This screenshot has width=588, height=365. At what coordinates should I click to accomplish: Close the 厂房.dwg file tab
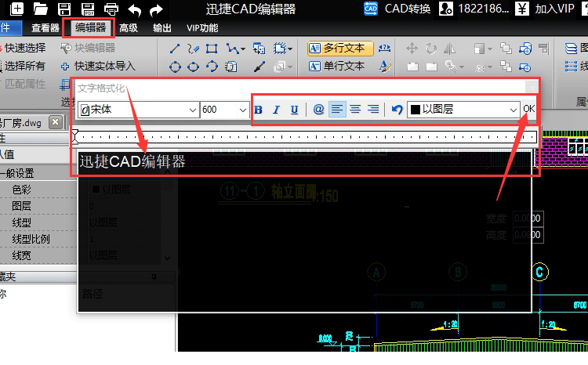[56, 122]
